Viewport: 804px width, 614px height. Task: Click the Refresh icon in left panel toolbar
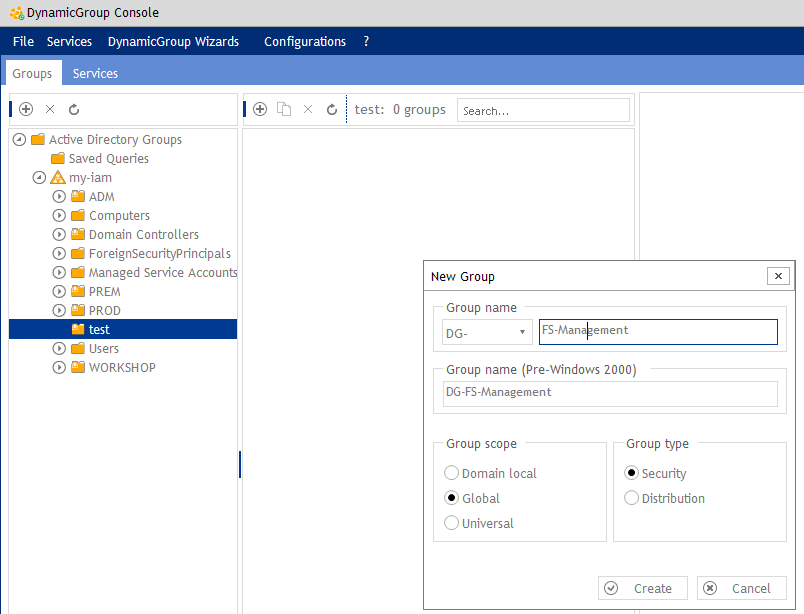coord(74,109)
